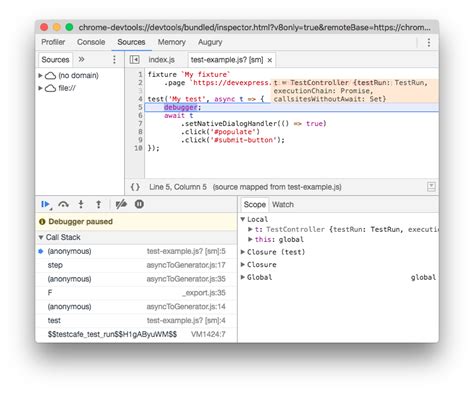Select $$testcafe_test_run VM1424:7 frame
This screenshot has height=393, width=474.
[x=136, y=334]
